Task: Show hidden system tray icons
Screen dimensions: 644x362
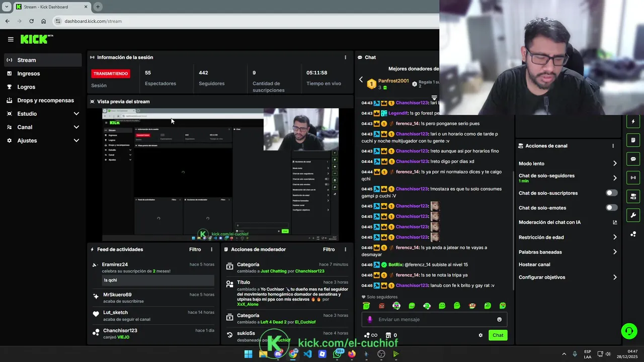Action: (563, 354)
